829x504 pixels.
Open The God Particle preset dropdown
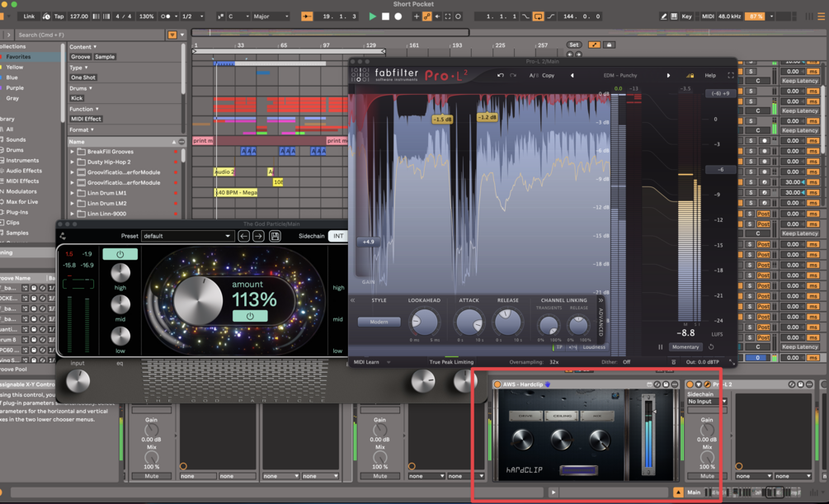point(187,236)
